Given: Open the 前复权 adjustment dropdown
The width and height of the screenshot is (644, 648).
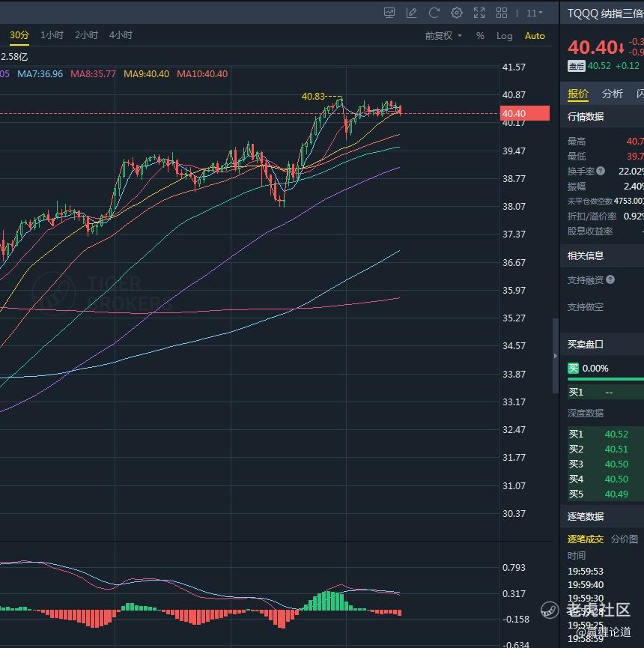Looking at the screenshot, I should (x=443, y=36).
